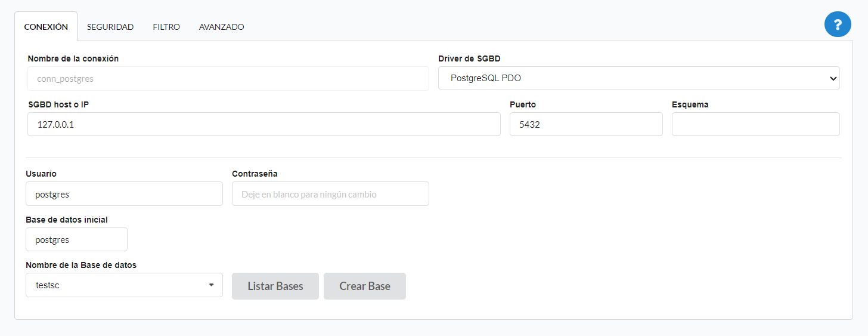This screenshot has height=336, width=868.
Task: Click the conn_postgres connection name field
Action: [228, 78]
